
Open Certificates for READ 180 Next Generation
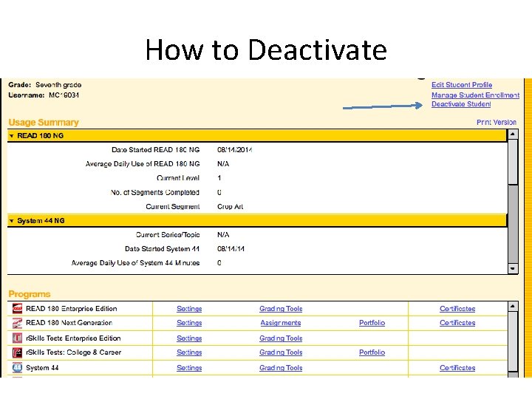(457, 323)
